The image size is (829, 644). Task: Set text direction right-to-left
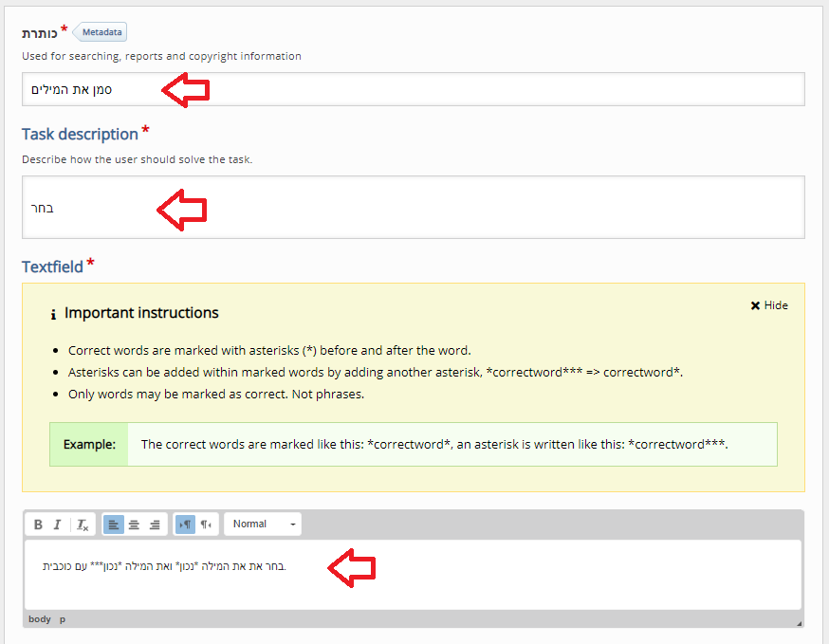[x=206, y=524]
